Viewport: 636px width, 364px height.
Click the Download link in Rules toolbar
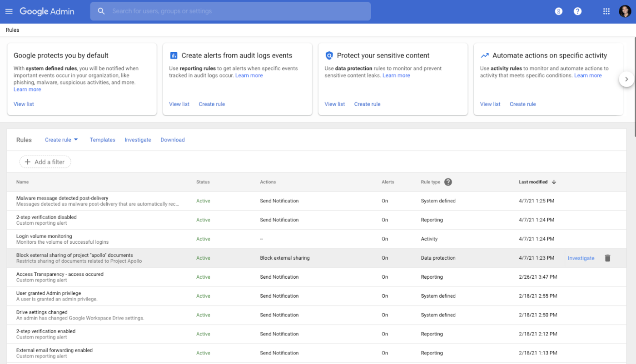pyautogui.click(x=172, y=140)
